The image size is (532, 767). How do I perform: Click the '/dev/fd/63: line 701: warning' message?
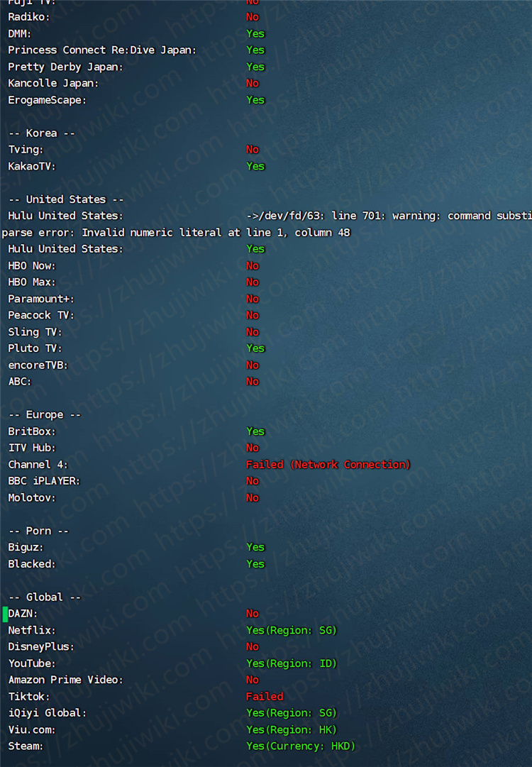click(389, 216)
